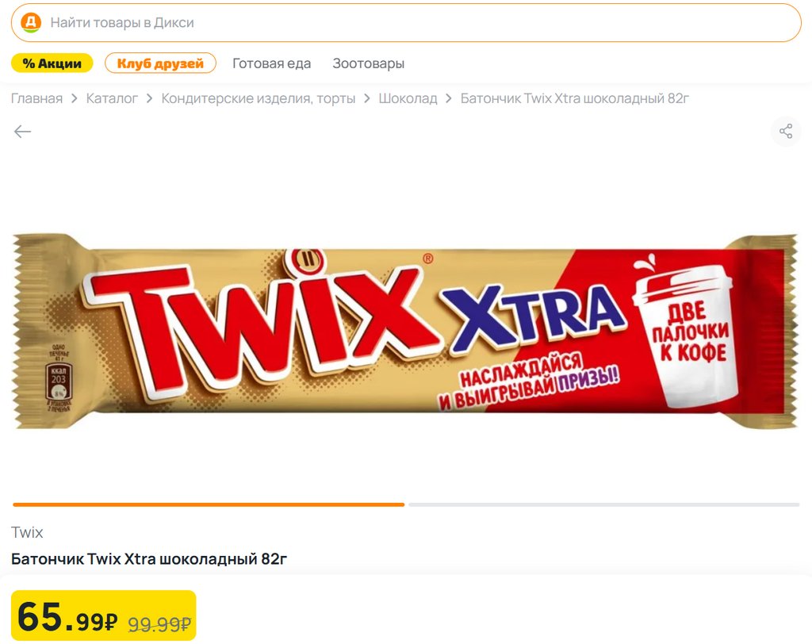Focus the Найти товары в Дикси search field
The image size is (812, 644).
[x=406, y=23]
